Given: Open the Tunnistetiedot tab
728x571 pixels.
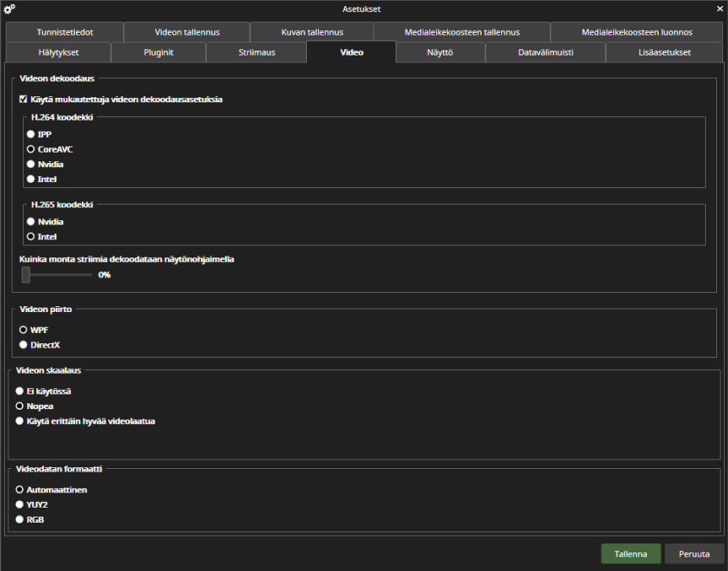Looking at the screenshot, I should click(65, 32).
